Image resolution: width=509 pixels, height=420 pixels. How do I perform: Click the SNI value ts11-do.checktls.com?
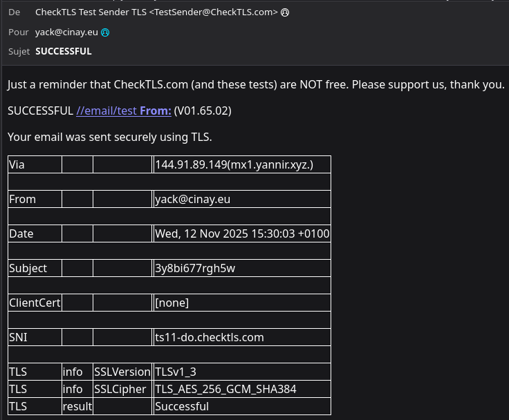click(209, 337)
